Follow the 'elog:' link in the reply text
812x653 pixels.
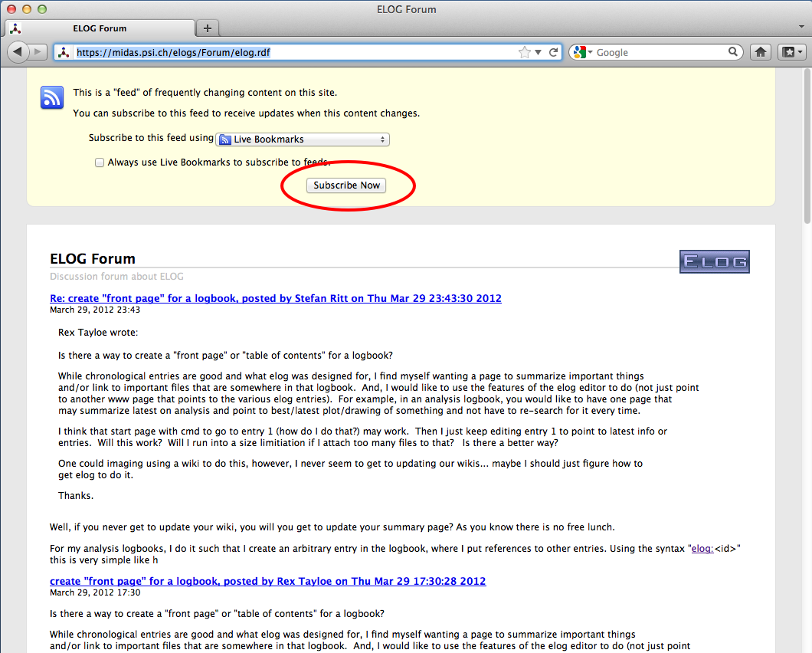[x=702, y=548]
